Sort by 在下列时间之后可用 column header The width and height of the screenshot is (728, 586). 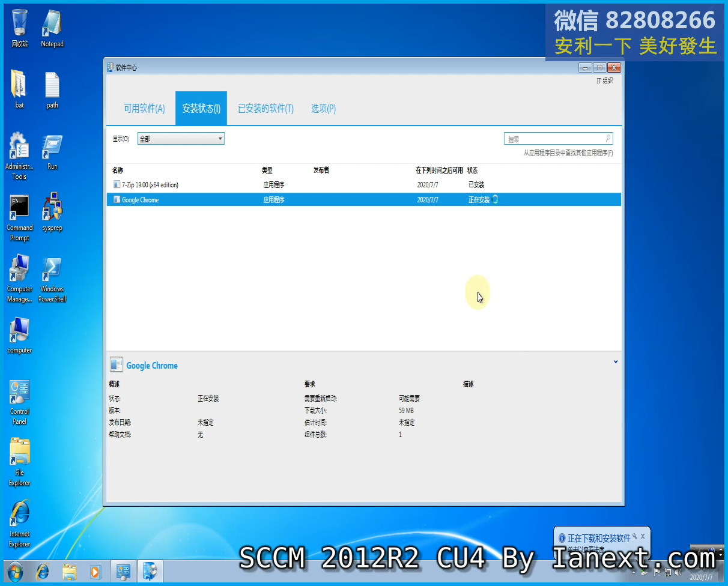439,171
